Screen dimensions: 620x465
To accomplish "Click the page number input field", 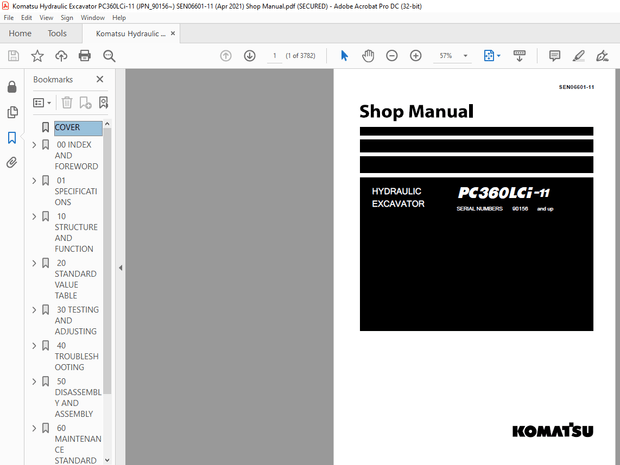I will coord(274,56).
